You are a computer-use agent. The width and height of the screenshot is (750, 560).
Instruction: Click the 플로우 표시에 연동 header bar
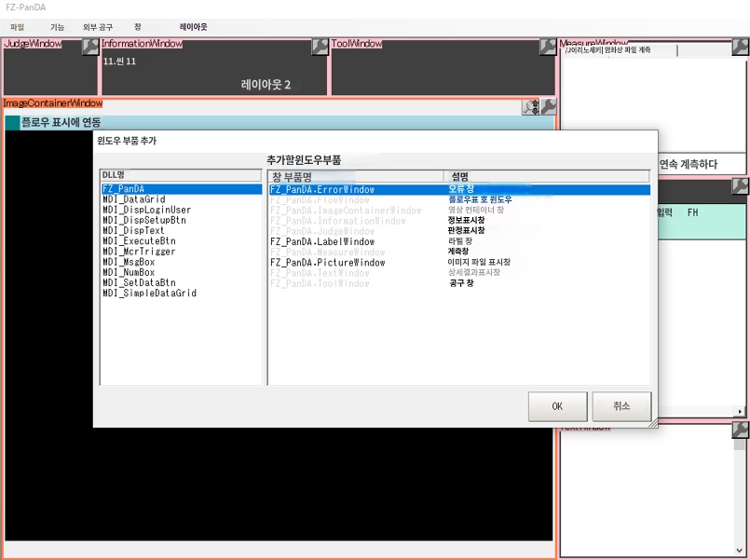(x=280, y=122)
